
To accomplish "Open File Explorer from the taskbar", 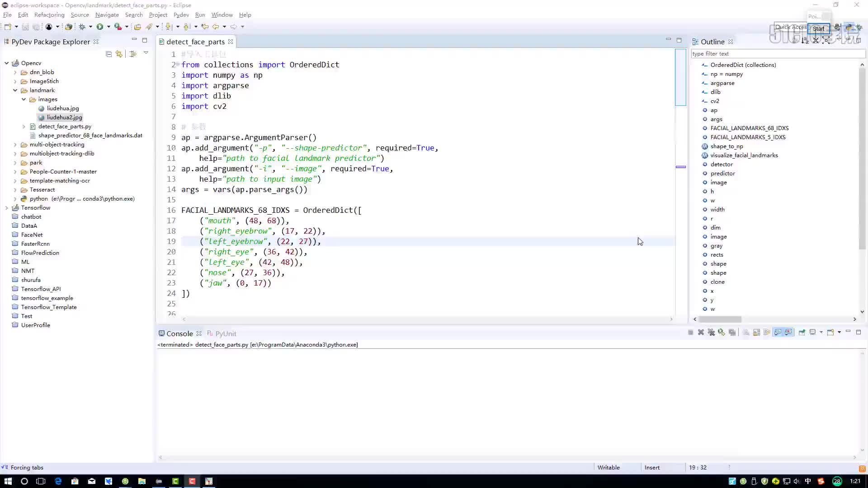I will coord(142,481).
